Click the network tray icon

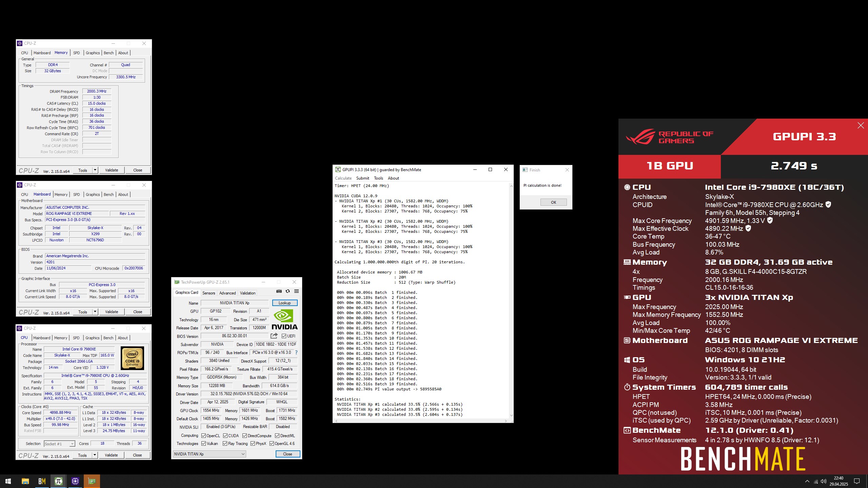coord(816,482)
